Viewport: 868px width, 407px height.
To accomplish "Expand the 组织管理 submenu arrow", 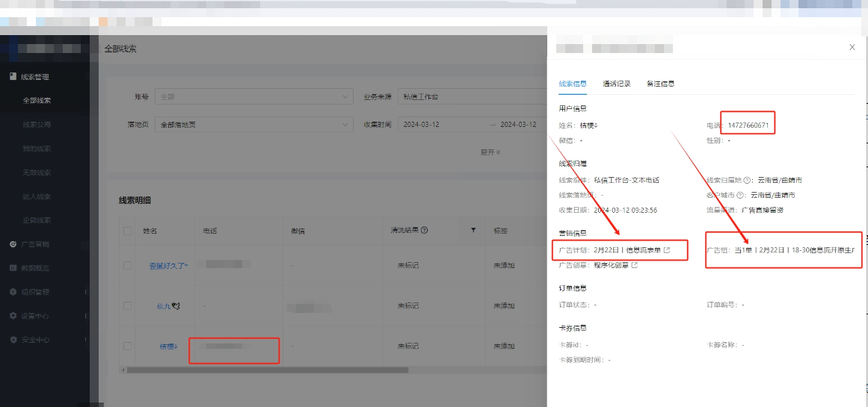I will pos(85,292).
